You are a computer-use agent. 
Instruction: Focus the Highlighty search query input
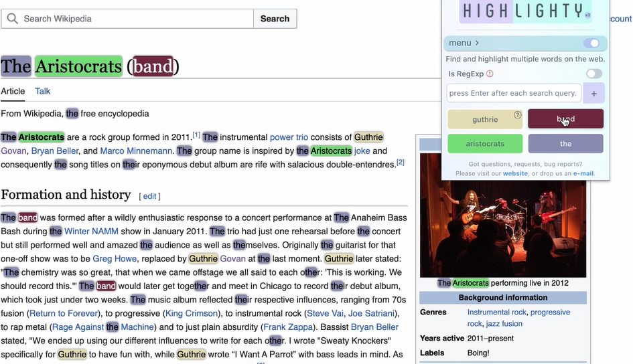coord(514,93)
